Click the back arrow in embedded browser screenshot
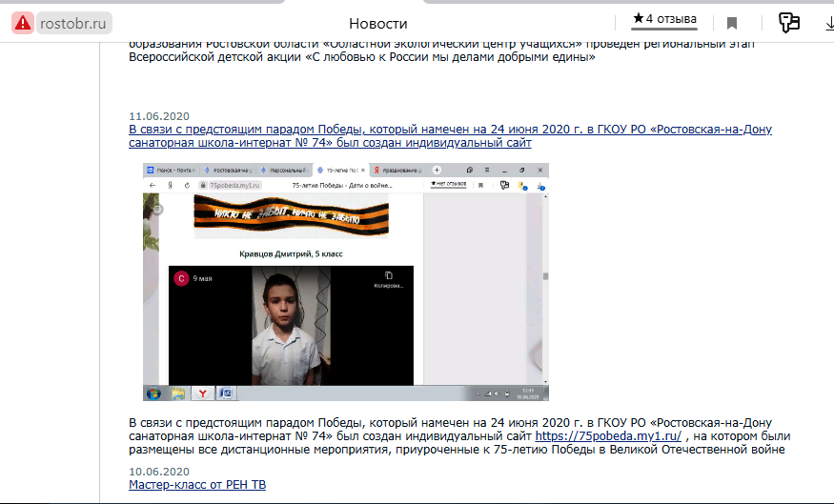The image size is (834, 504). pos(153,184)
